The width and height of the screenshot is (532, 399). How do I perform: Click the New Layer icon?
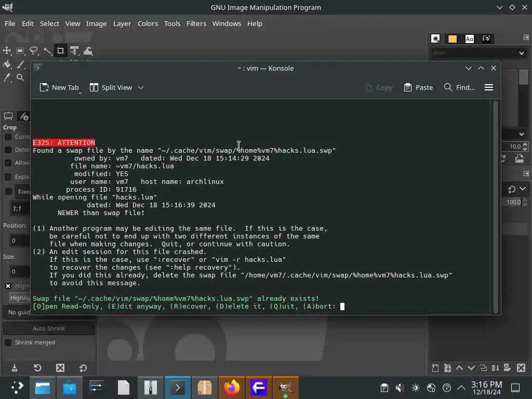(435, 368)
